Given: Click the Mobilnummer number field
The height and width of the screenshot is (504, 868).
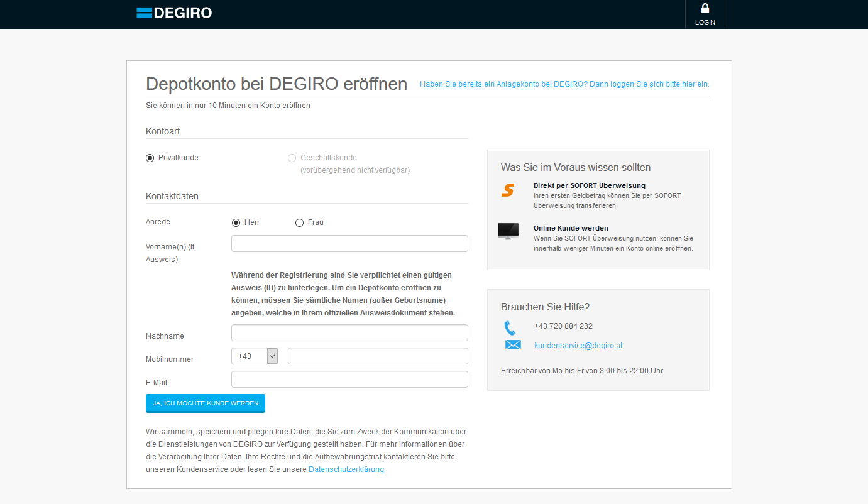Looking at the screenshot, I should (x=378, y=356).
